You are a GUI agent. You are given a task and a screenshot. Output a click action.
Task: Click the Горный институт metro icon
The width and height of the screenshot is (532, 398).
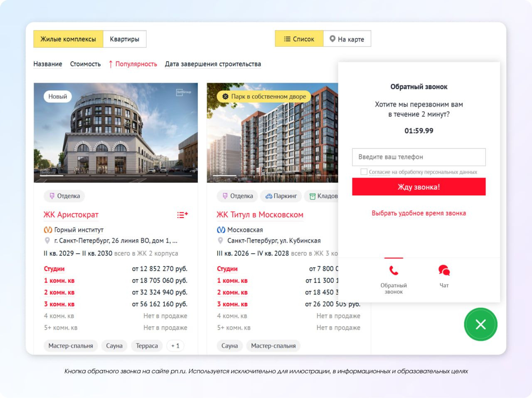click(x=48, y=230)
